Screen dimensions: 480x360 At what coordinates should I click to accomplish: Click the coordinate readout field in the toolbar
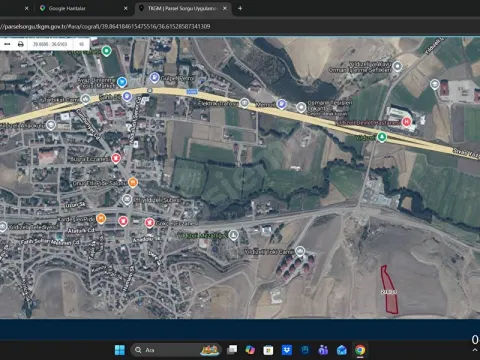click(50, 44)
